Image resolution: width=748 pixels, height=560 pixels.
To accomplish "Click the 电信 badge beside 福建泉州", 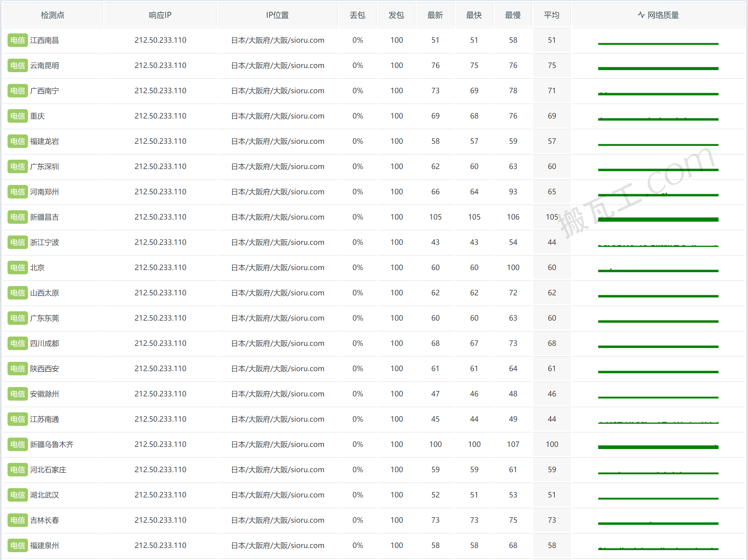I will [17, 546].
